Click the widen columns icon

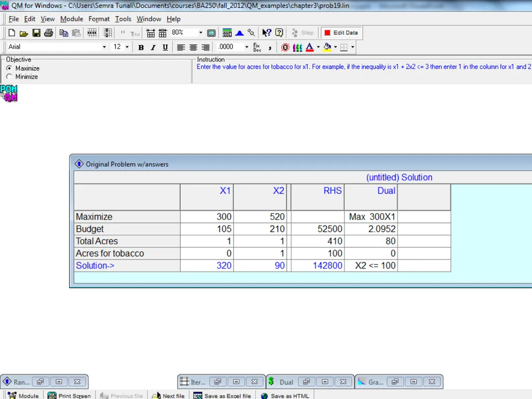click(151, 33)
